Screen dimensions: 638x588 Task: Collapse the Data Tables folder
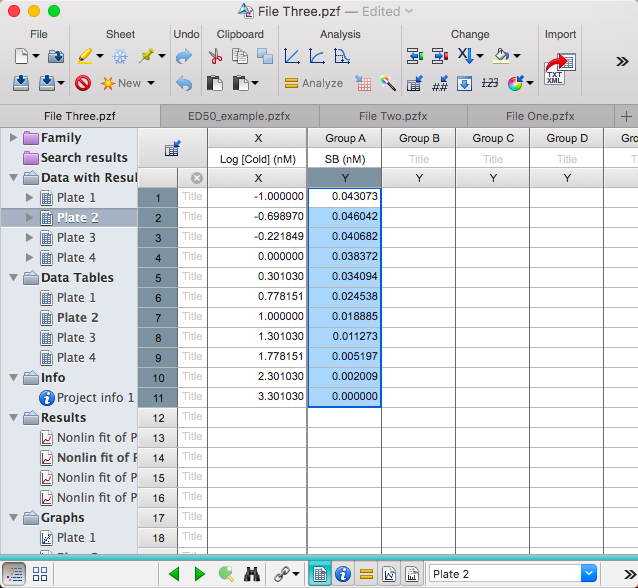pyautogui.click(x=12, y=277)
